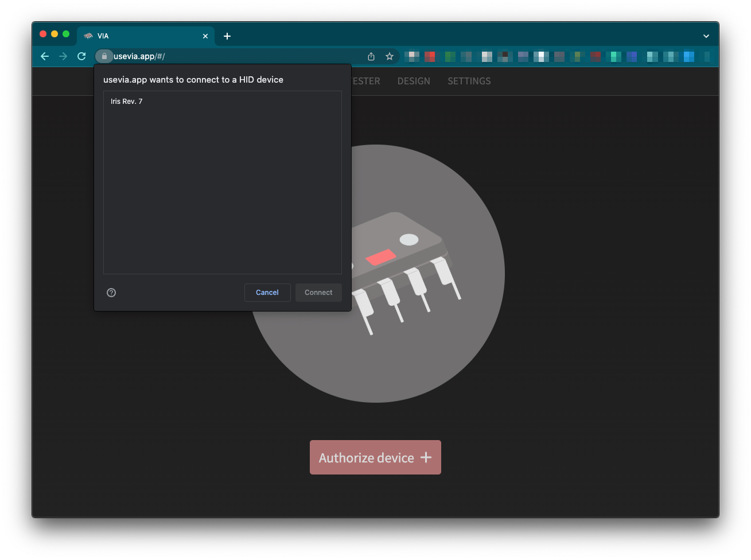This screenshot has width=751, height=560.
Task: Click the forward navigation arrow
Action: [63, 56]
